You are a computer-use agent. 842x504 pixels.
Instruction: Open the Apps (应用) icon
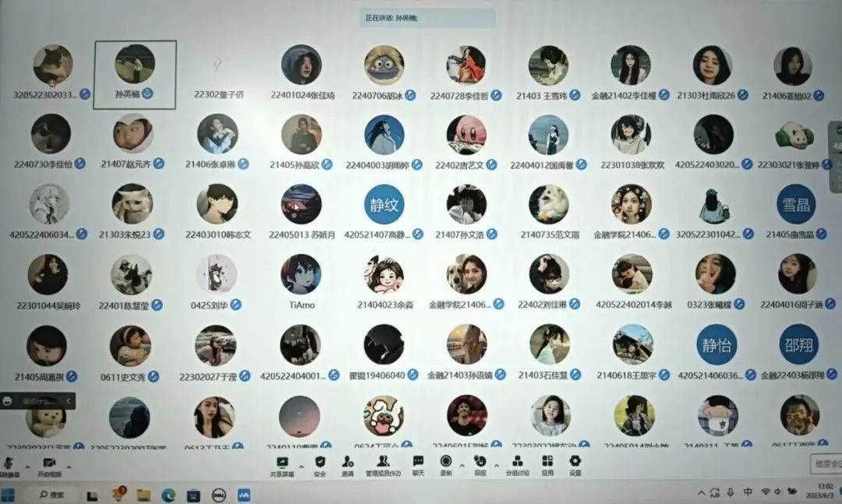(548, 463)
